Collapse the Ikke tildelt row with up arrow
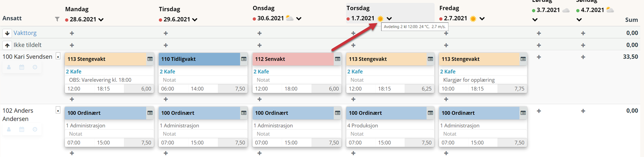Viewport: 644px width, 157px height. coord(7,45)
